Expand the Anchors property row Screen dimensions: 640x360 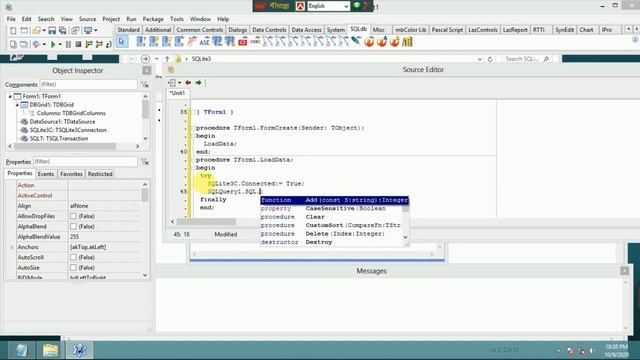pyautogui.click(x=11, y=247)
